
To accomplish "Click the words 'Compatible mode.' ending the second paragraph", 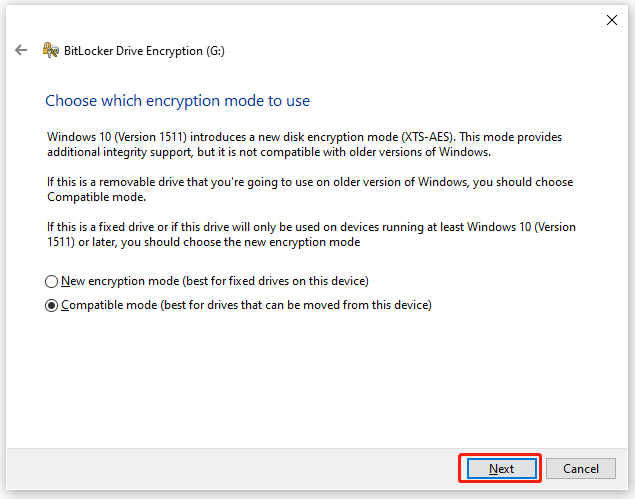I will pos(96,197).
